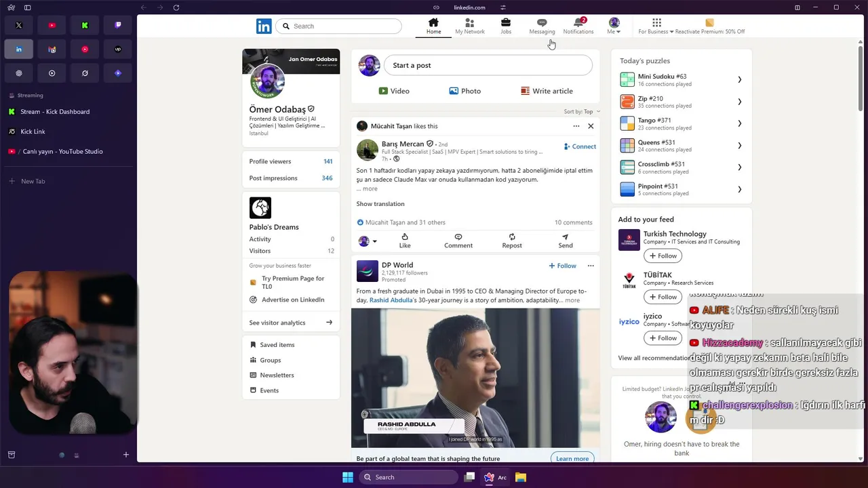
Task: Follow Turkish Technology
Action: (663, 256)
